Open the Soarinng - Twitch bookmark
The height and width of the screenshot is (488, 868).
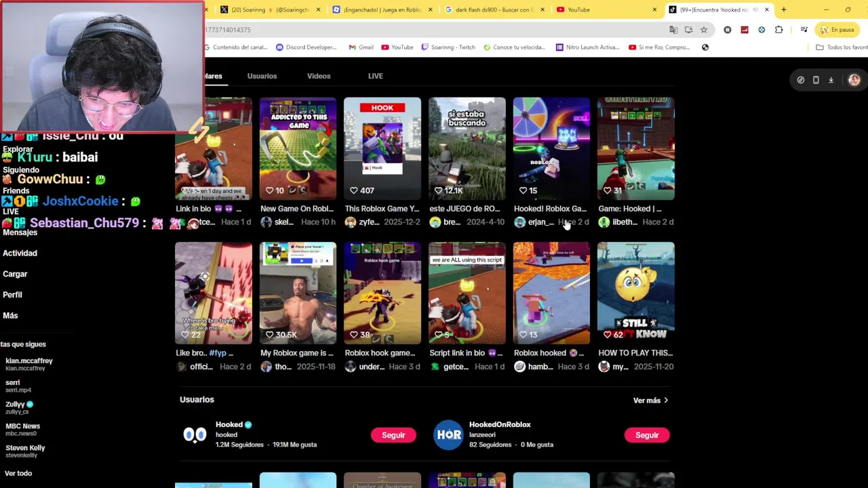pyautogui.click(x=448, y=47)
